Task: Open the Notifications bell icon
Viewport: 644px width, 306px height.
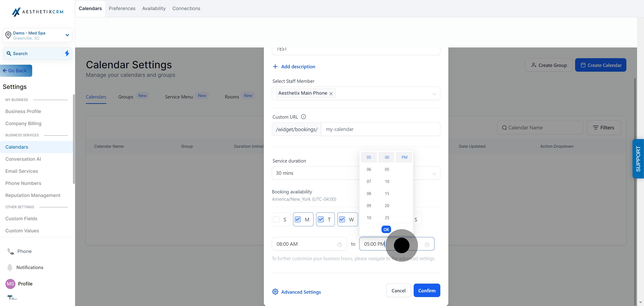Action: click(10, 267)
